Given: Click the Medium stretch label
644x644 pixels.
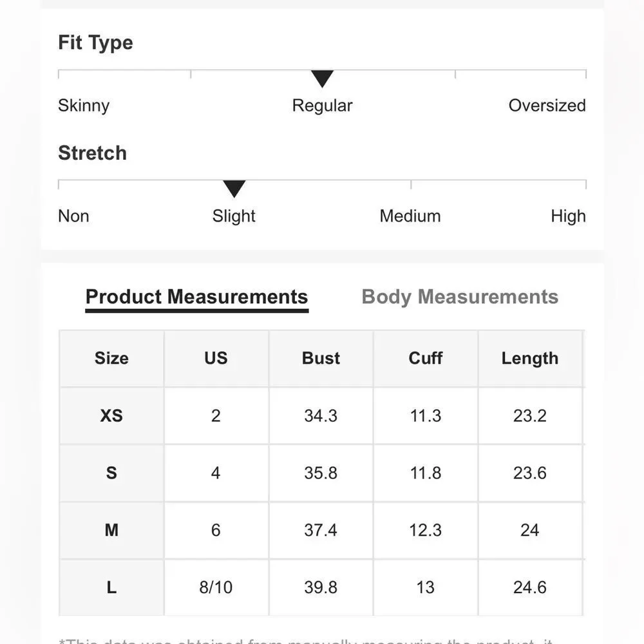Looking at the screenshot, I should (410, 216).
